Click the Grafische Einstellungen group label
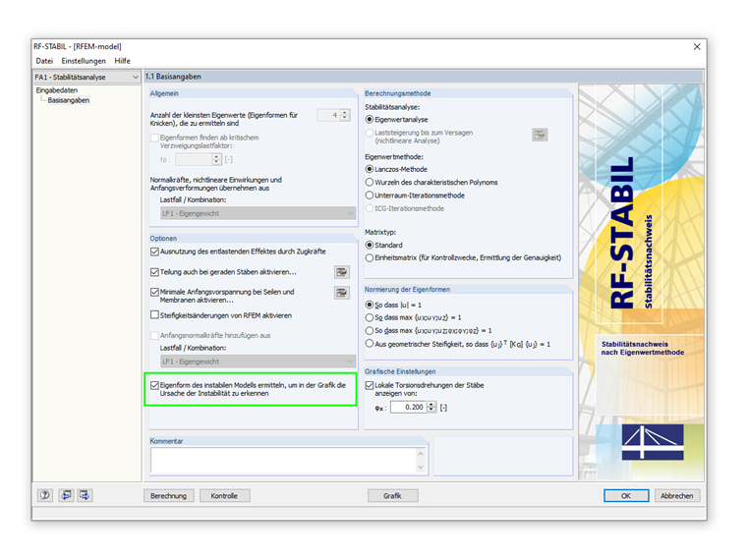 400,371
